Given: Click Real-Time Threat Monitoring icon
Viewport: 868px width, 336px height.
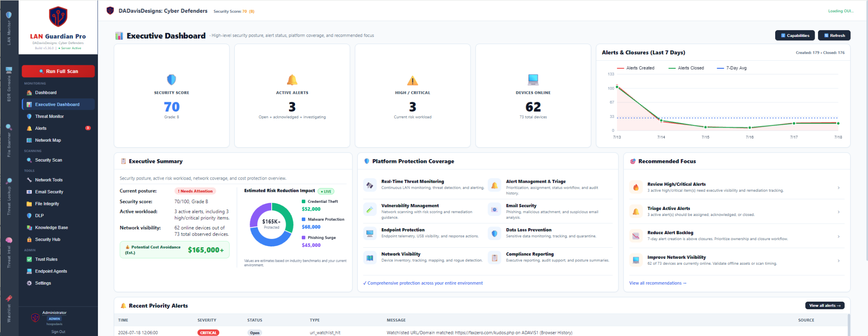Looking at the screenshot, I should point(370,185).
